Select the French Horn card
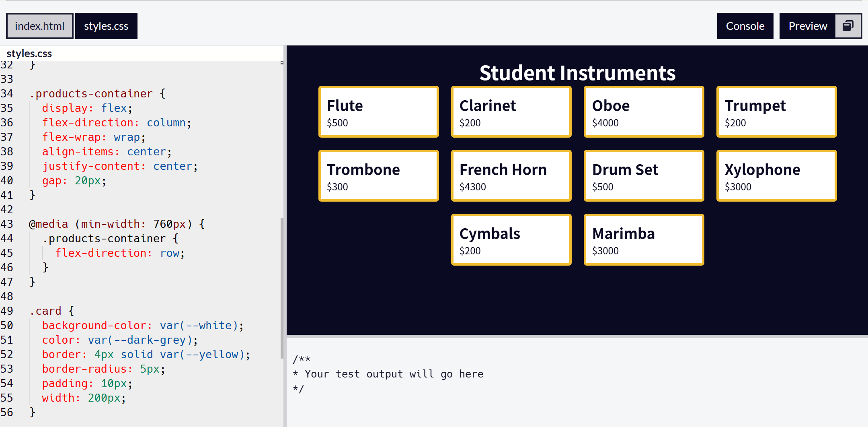 coord(511,175)
